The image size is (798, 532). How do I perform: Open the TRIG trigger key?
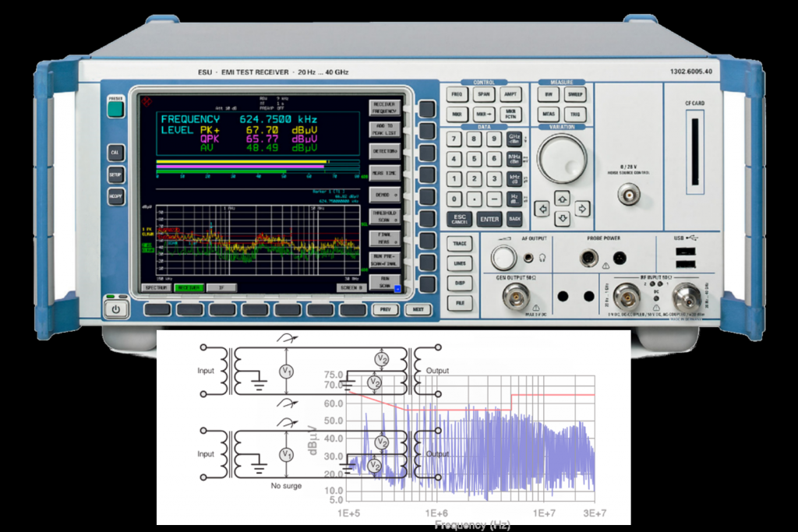(x=575, y=115)
